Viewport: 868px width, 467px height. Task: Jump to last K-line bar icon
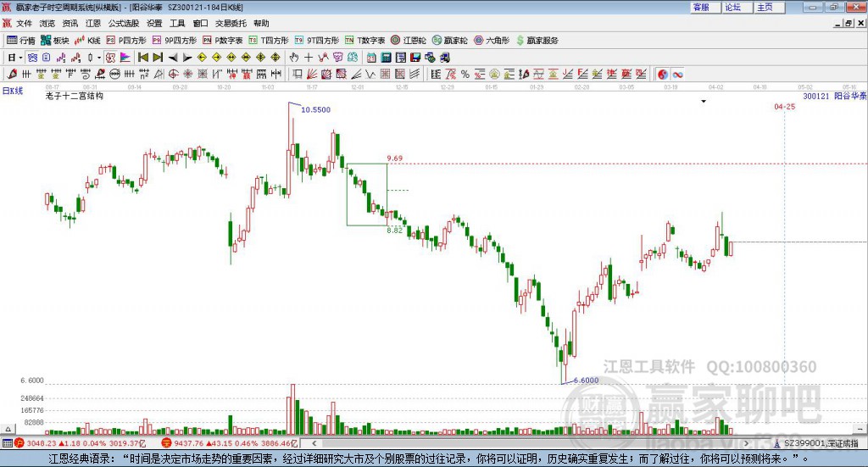pos(159,58)
